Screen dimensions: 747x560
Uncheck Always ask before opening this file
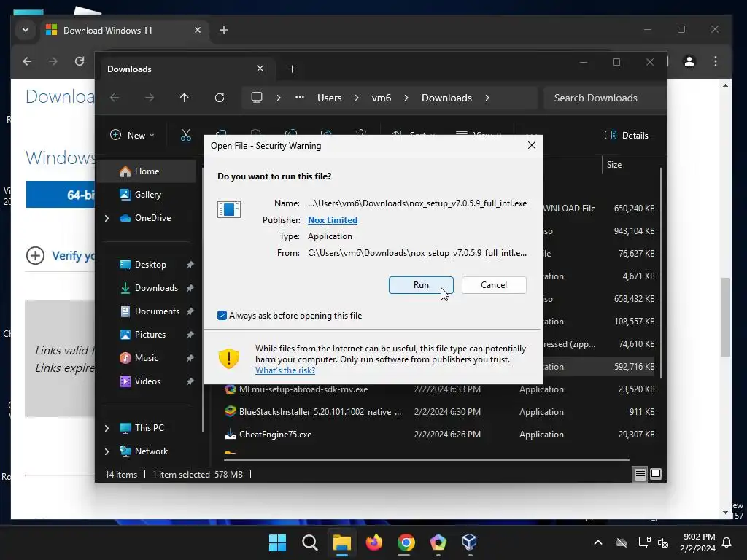point(222,315)
